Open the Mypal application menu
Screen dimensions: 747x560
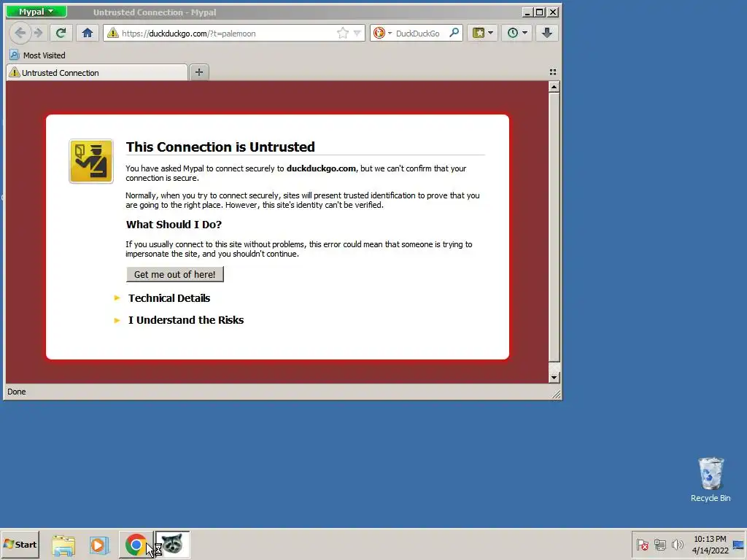(36, 12)
